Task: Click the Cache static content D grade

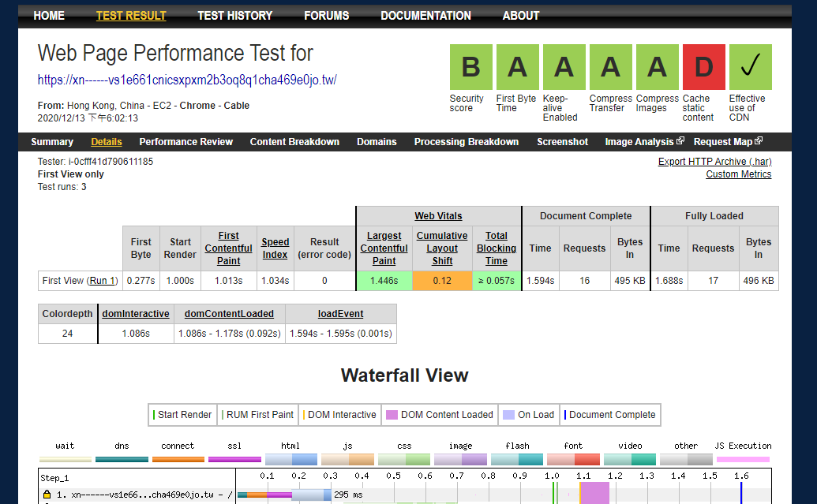Action: point(703,67)
